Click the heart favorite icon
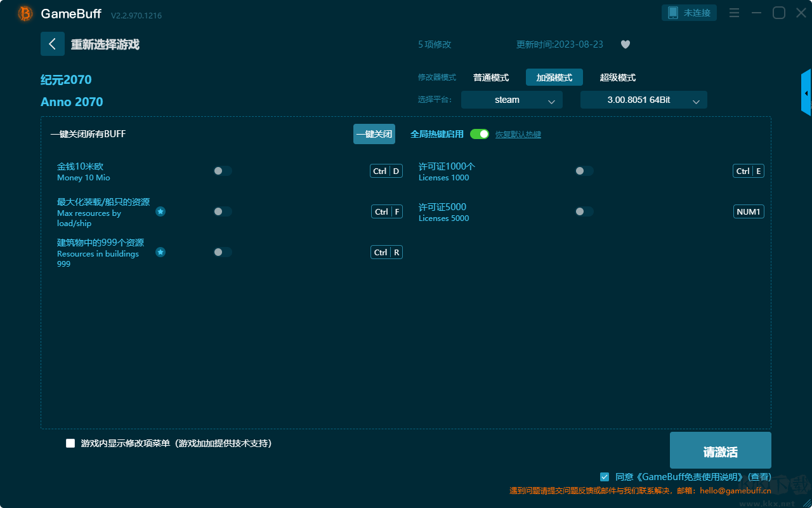 pyautogui.click(x=625, y=44)
